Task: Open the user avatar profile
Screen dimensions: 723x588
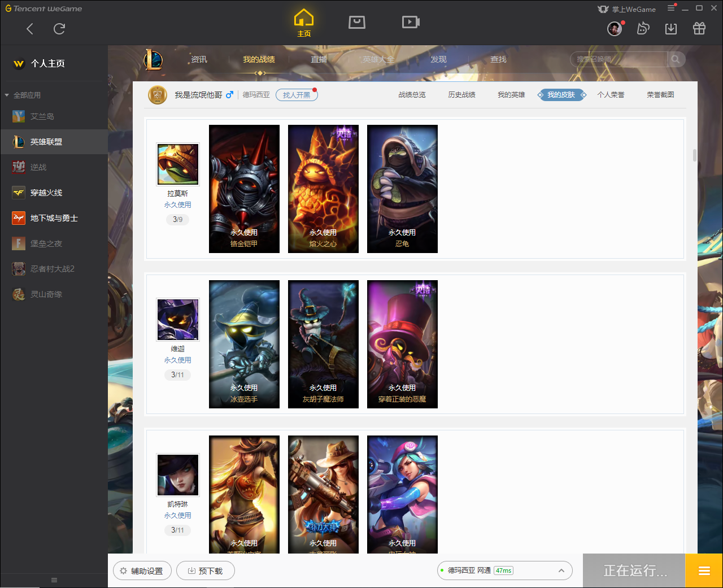Action: pos(615,28)
